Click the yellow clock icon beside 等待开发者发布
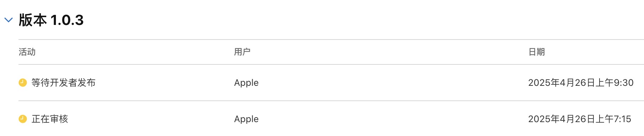The image size is (644, 136). [23, 83]
